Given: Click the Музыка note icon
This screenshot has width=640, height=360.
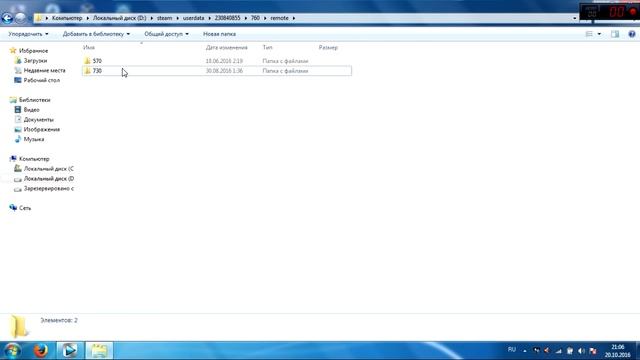Looking at the screenshot, I should pyautogui.click(x=18, y=139).
